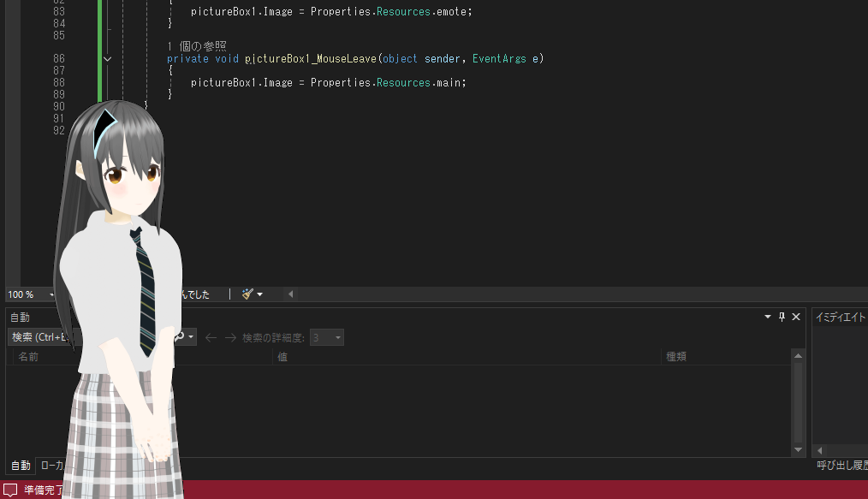Close the 自動 panel

click(796, 317)
